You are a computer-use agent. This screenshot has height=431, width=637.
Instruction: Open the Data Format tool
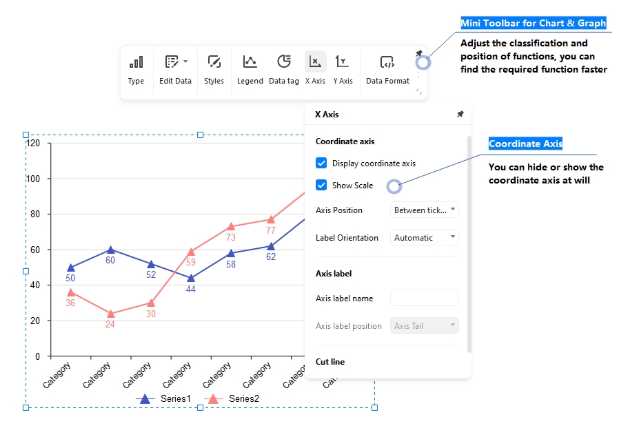click(x=387, y=69)
